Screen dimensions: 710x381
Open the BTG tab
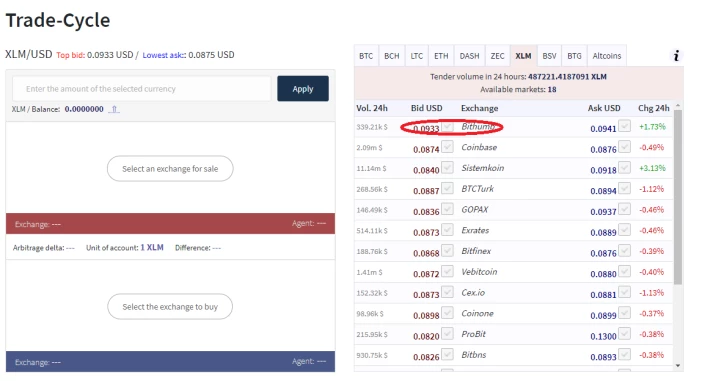pyautogui.click(x=574, y=56)
